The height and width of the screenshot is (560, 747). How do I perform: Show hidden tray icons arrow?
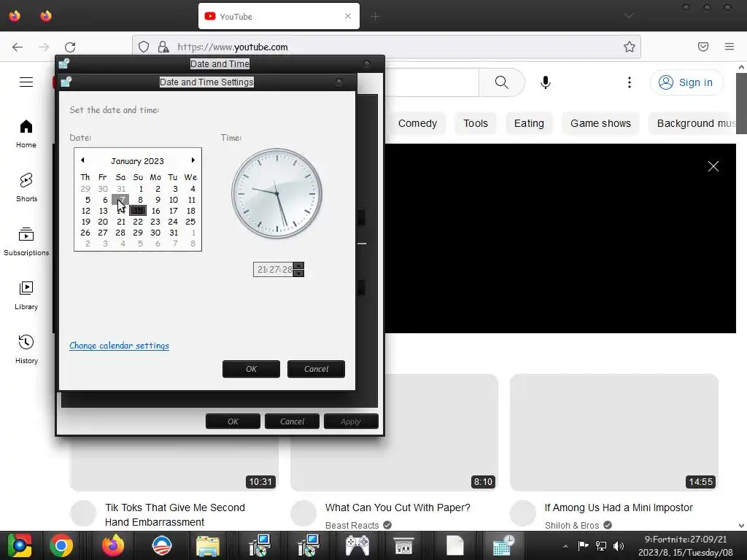coord(565,546)
